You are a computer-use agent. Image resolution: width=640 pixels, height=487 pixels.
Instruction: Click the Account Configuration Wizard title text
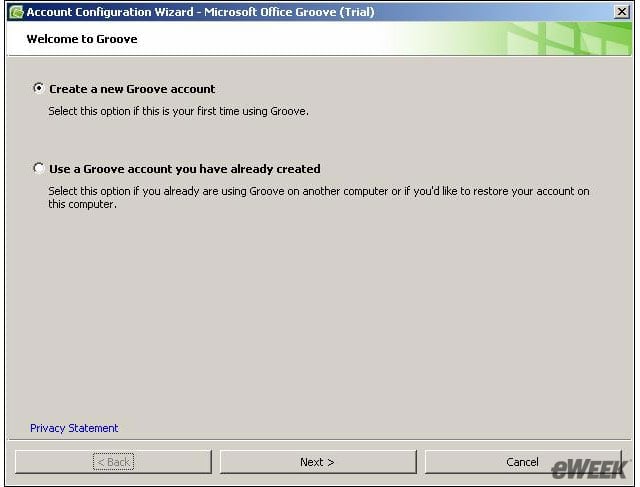point(200,12)
